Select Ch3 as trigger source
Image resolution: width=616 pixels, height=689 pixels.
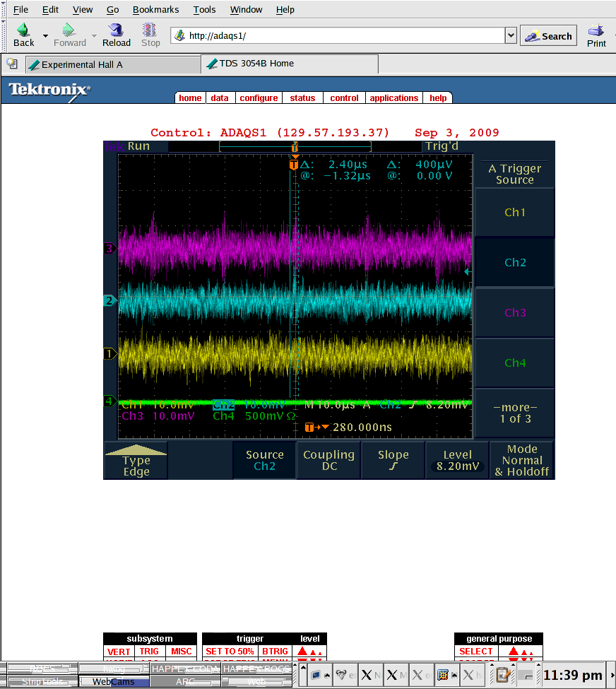pyautogui.click(x=514, y=312)
